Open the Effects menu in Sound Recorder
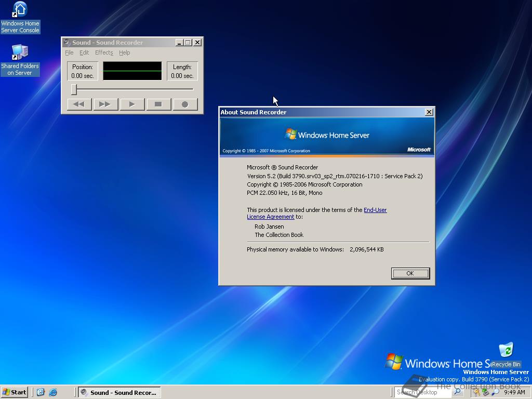This screenshot has height=399, width=532. click(x=104, y=52)
